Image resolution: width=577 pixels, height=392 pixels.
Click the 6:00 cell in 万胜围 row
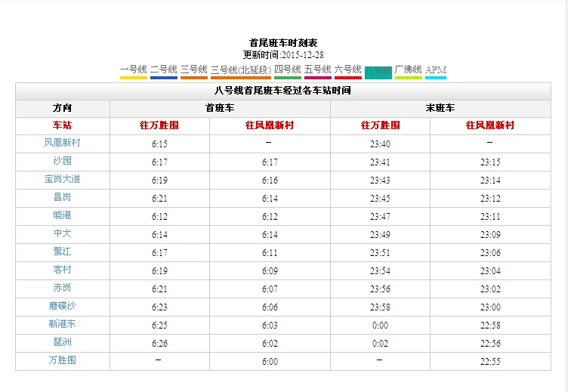pos(270,362)
